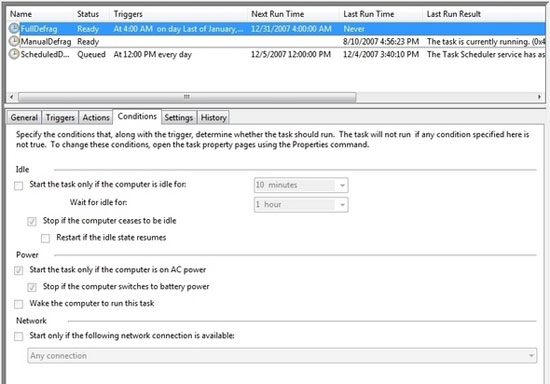550x384 pixels.
Task: Click the 'Queued' status cell
Action: (91, 54)
